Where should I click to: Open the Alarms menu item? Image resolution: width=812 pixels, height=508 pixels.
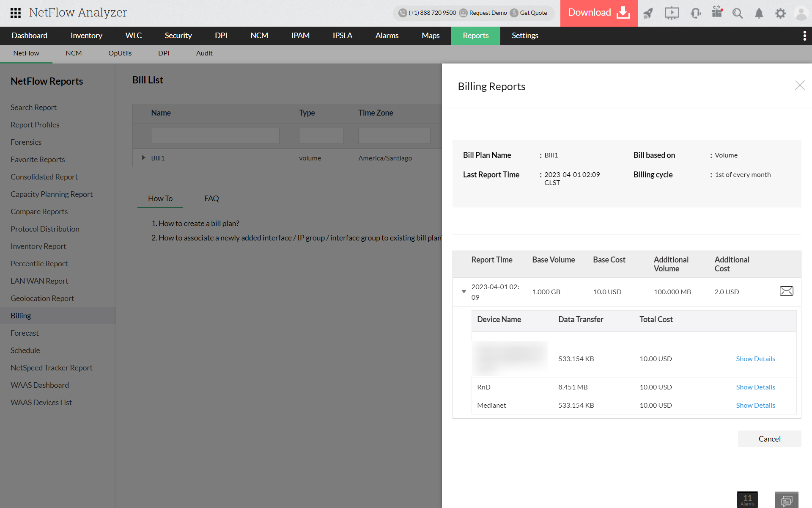pos(387,36)
